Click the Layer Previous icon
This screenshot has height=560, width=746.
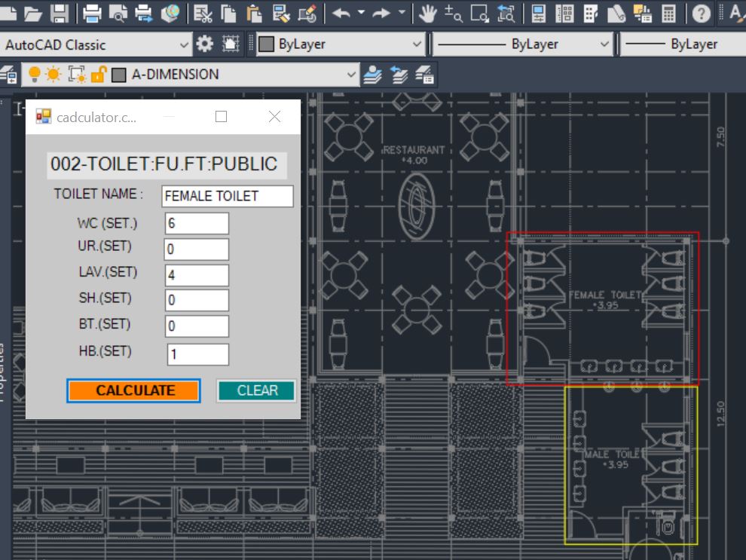click(x=399, y=74)
